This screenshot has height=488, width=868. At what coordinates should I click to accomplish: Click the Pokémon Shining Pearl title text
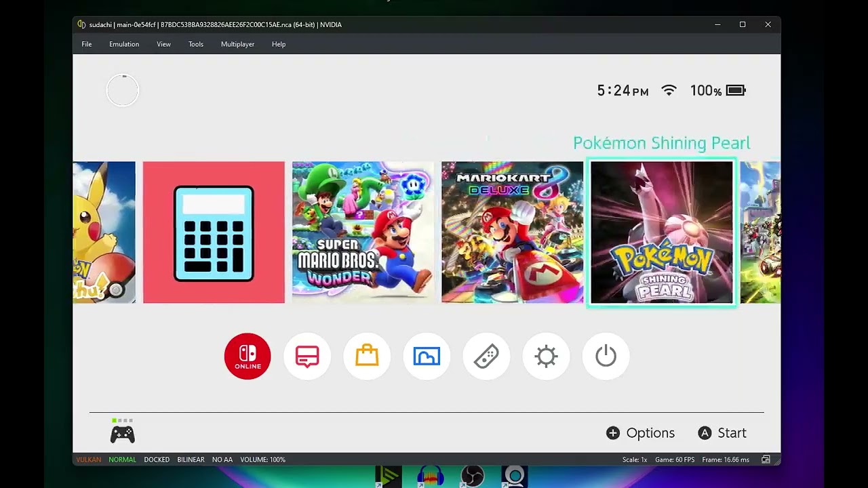tap(662, 143)
